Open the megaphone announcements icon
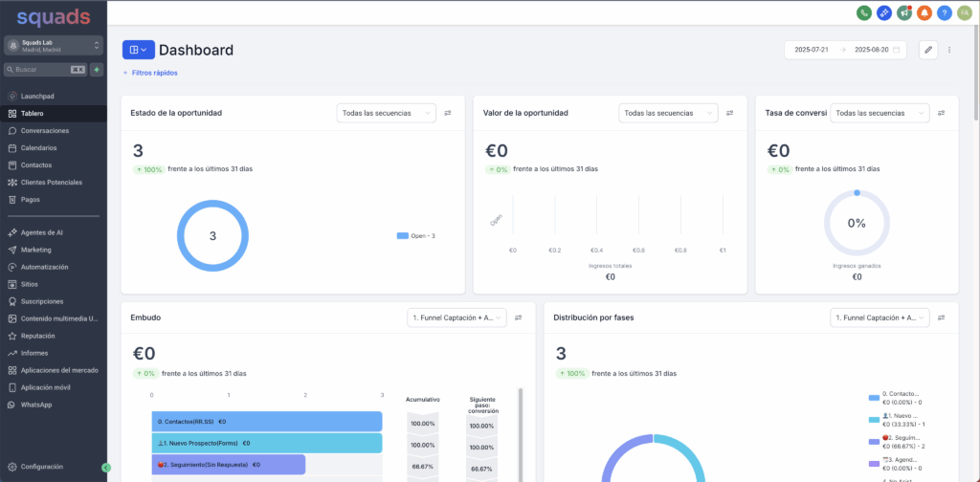980x482 pixels. coord(903,12)
